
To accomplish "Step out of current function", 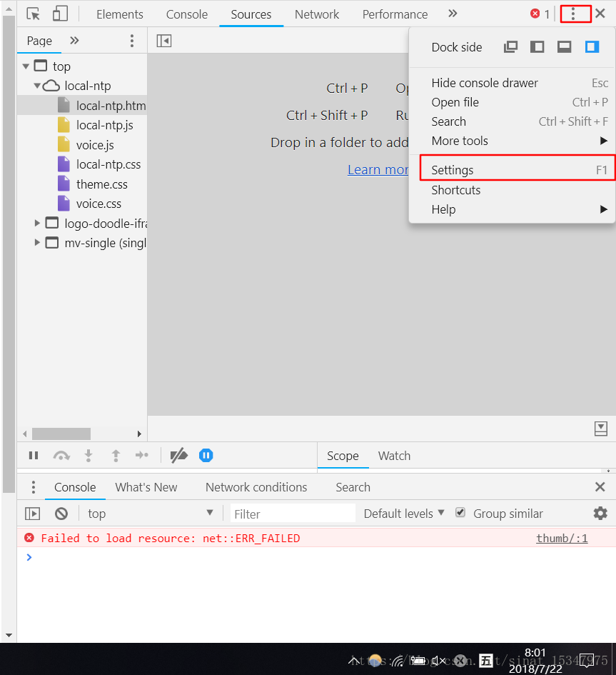I will click(116, 456).
